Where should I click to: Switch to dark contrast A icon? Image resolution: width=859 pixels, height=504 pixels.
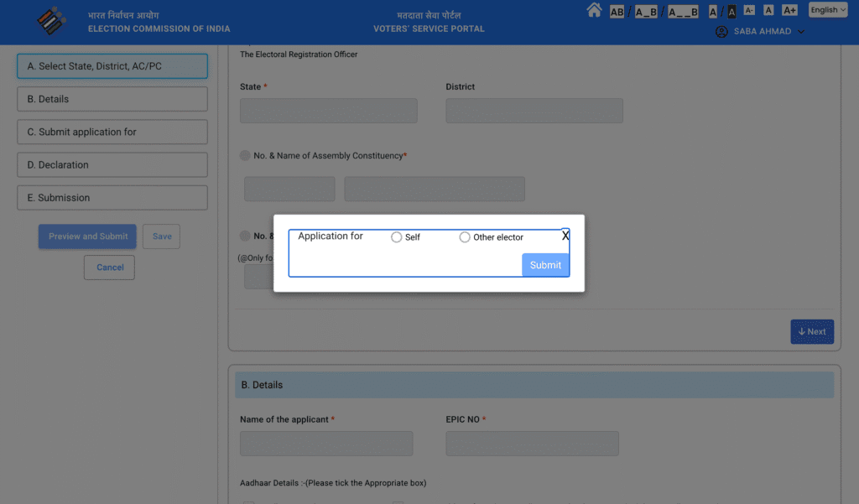point(731,11)
